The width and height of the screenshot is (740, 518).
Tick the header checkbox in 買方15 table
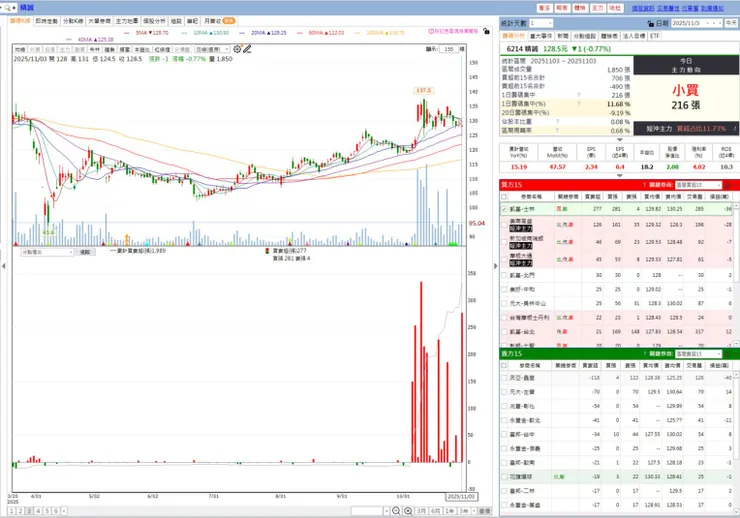click(x=504, y=197)
